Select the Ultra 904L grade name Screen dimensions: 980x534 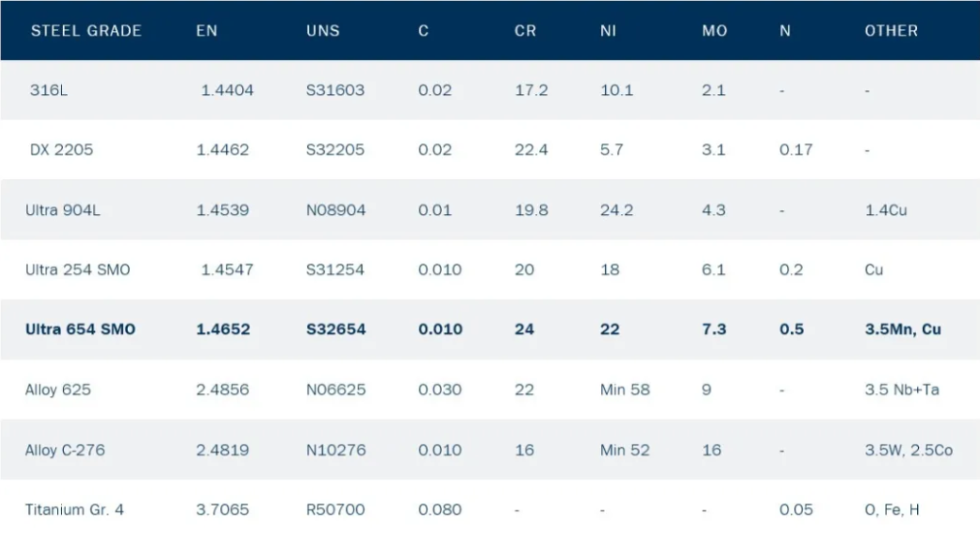pyautogui.click(x=63, y=210)
